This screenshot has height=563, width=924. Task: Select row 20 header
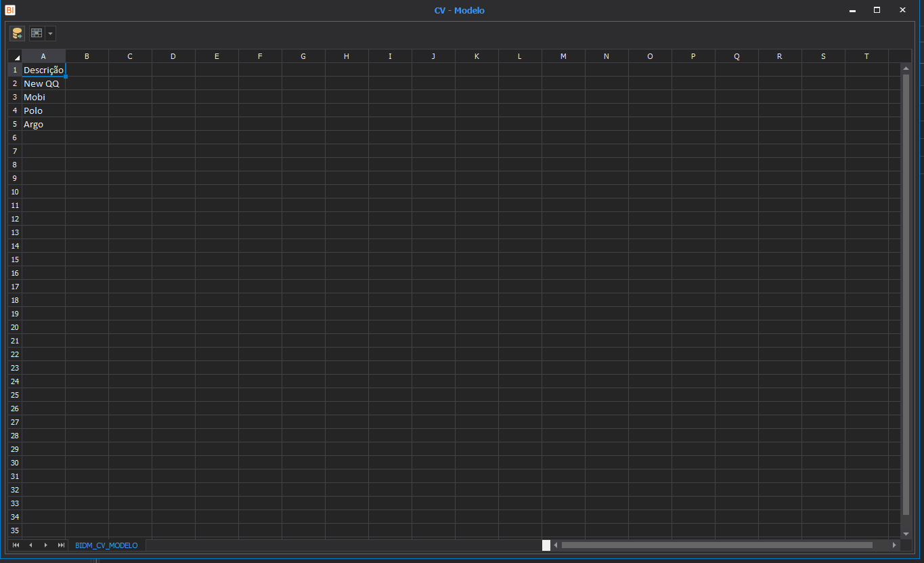click(15, 327)
